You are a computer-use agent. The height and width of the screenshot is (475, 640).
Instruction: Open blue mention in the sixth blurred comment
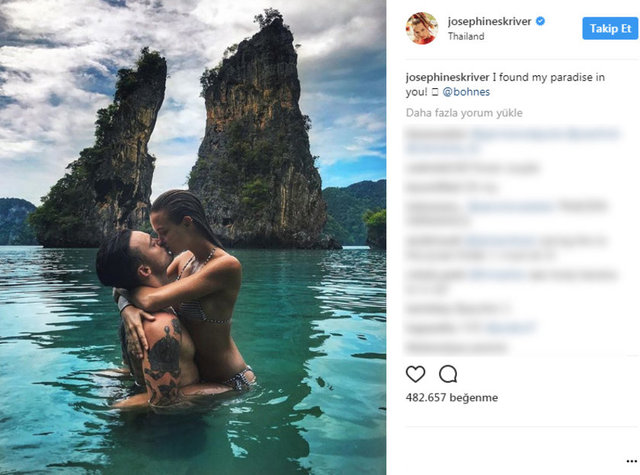click(x=496, y=275)
